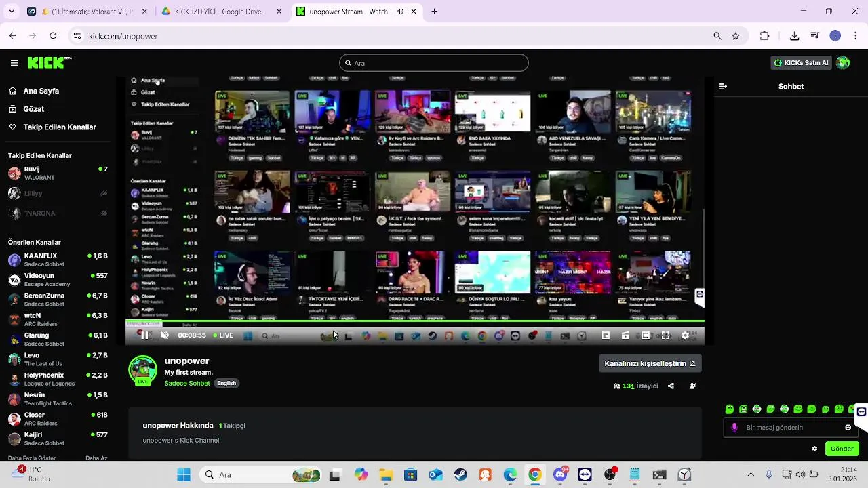Open chat settings gear near Gönder
868x488 pixels.
814,449
